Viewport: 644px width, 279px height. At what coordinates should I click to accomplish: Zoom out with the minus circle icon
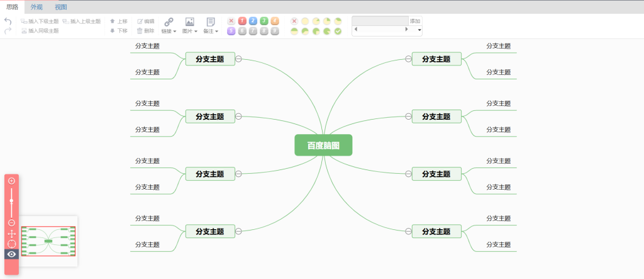pos(11,223)
